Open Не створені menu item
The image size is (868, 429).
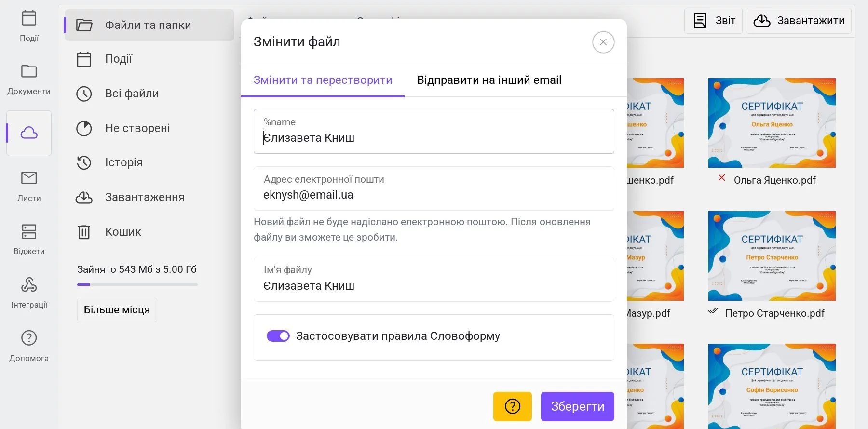tap(149, 128)
